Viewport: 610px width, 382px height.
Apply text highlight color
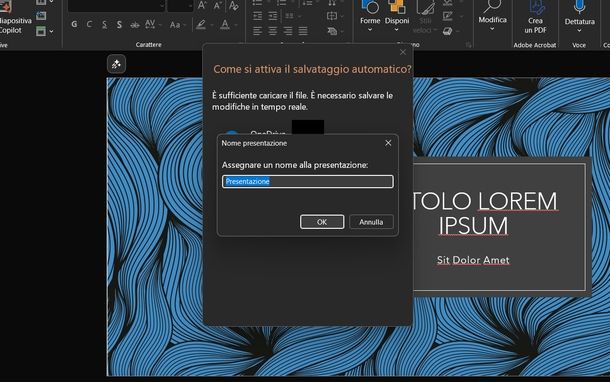tap(201, 25)
